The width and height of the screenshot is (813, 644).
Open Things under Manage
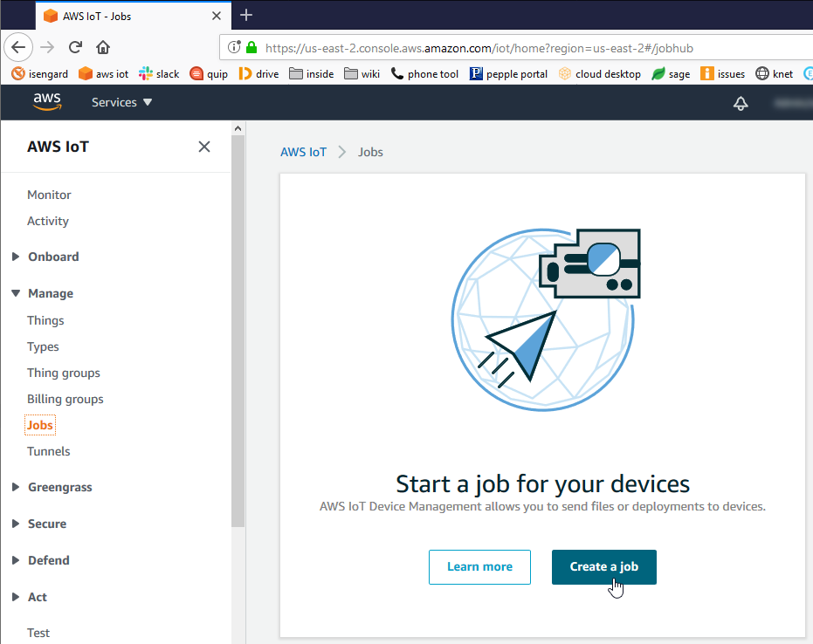[x=45, y=320]
